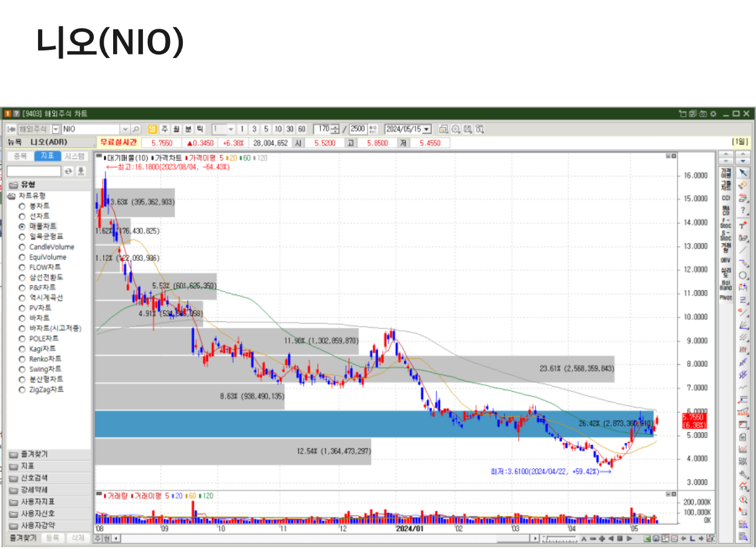Click the 즐겨찾기 button at panel bottom
Image resolution: width=756 pixels, height=549 pixels.
pos(23,538)
